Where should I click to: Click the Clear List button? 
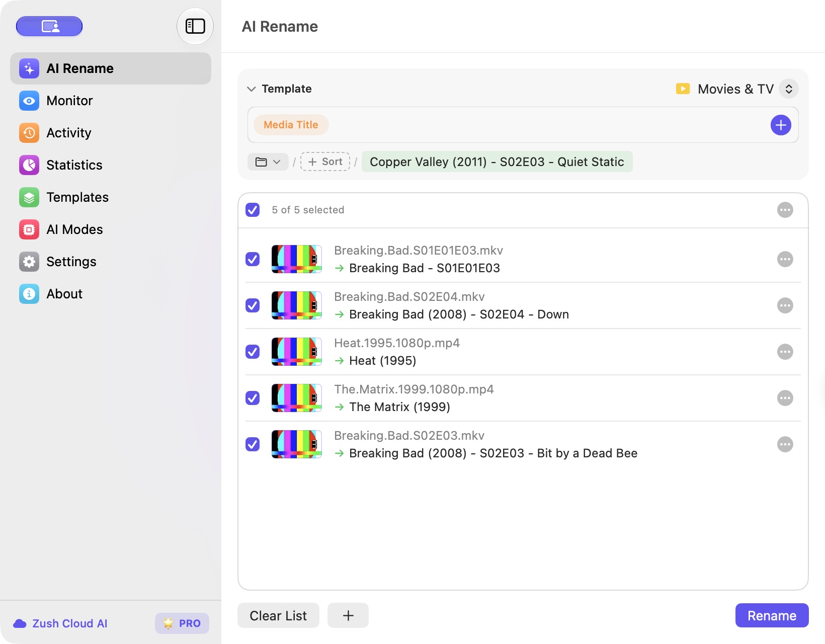click(278, 615)
